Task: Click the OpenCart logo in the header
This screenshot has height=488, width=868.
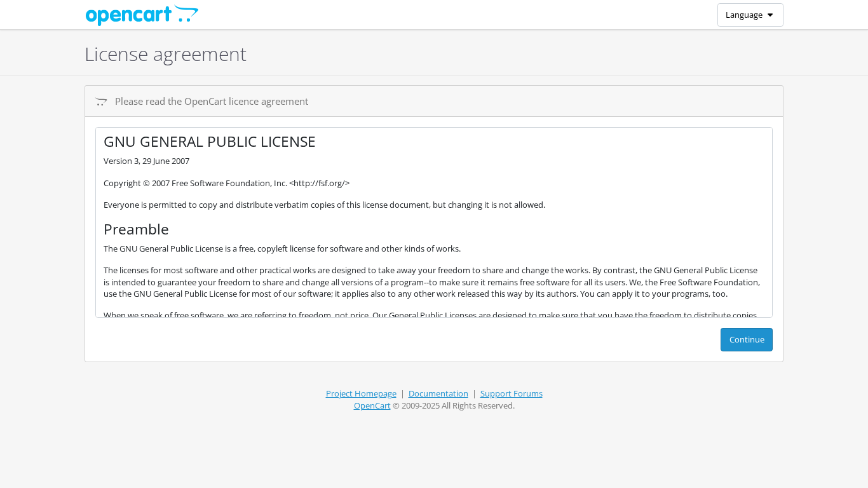Action: 142,15
